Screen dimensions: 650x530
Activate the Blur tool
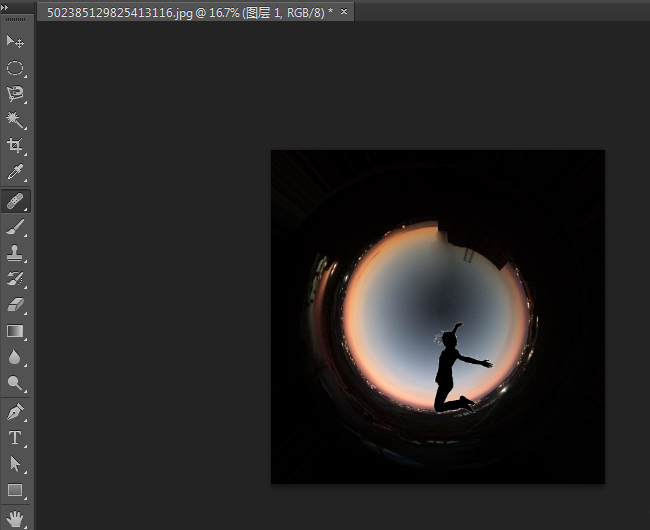point(15,357)
